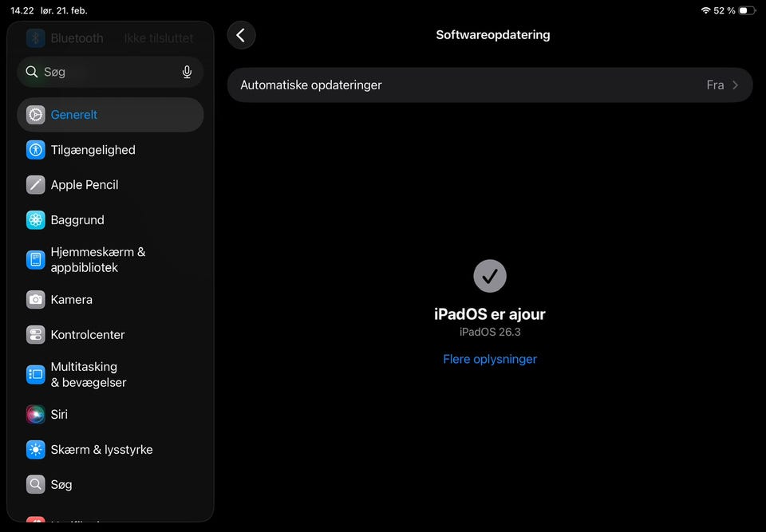The image size is (766, 532).
Task: Open the Kontrolcenter icon
Action: [36, 335]
